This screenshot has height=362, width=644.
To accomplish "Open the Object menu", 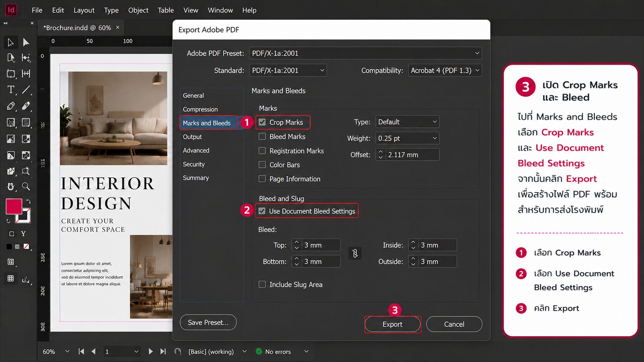I will pos(138,10).
